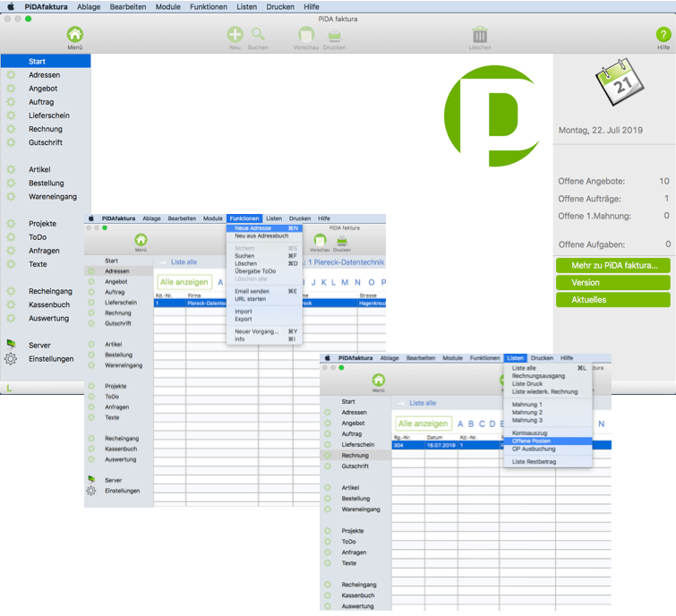The height and width of the screenshot is (616, 676).
Task: Select Texte in Rechnung window sidebar
Action: 349,563
